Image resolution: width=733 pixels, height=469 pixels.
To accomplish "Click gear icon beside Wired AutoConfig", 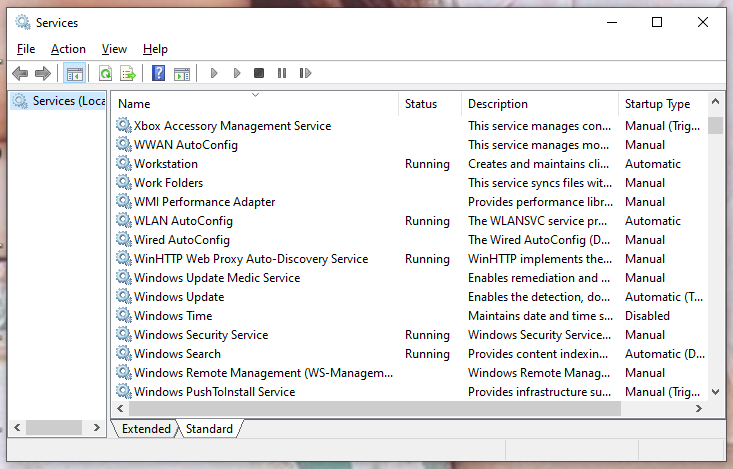I will tap(124, 239).
